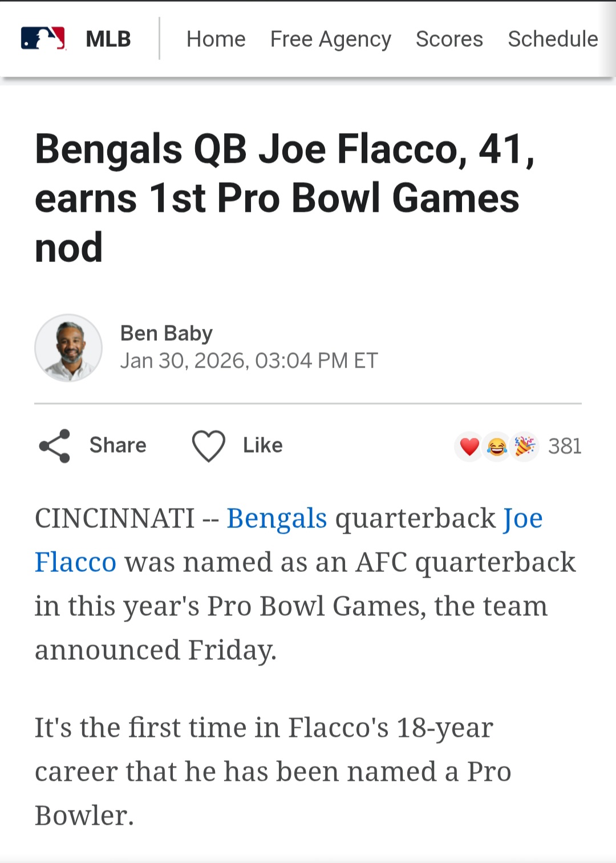Viewport: 616px width, 863px height.
Task: Follow the Bengals team link
Action: coord(277,519)
